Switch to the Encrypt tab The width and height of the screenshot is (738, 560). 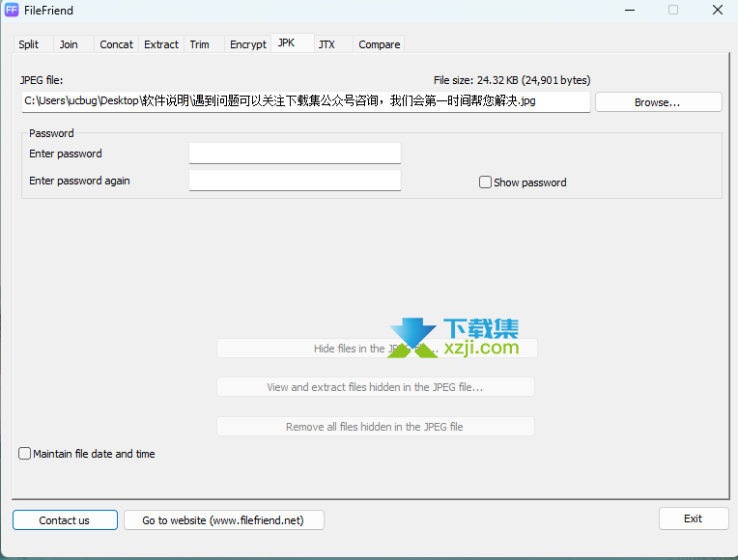click(248, 44)
